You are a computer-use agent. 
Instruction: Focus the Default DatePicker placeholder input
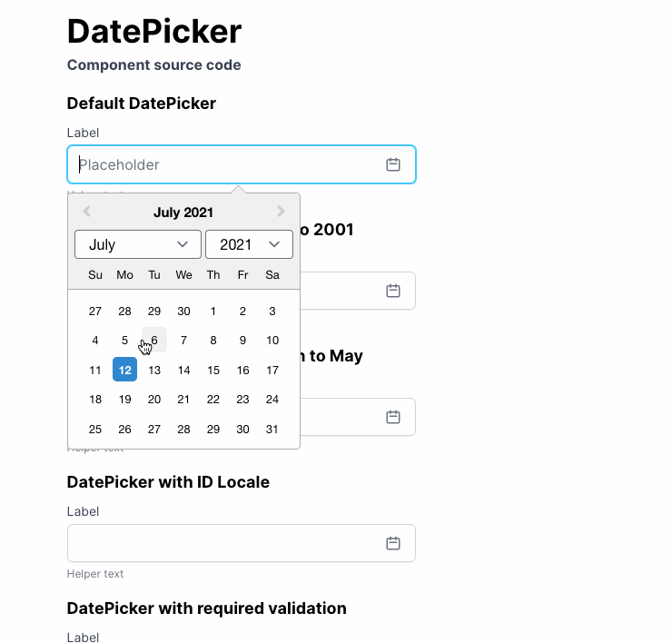point(227,164)
